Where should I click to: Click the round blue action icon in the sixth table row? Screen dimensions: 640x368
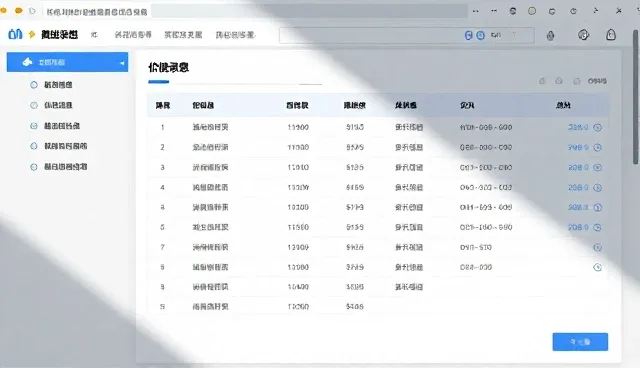click(598, 227)
